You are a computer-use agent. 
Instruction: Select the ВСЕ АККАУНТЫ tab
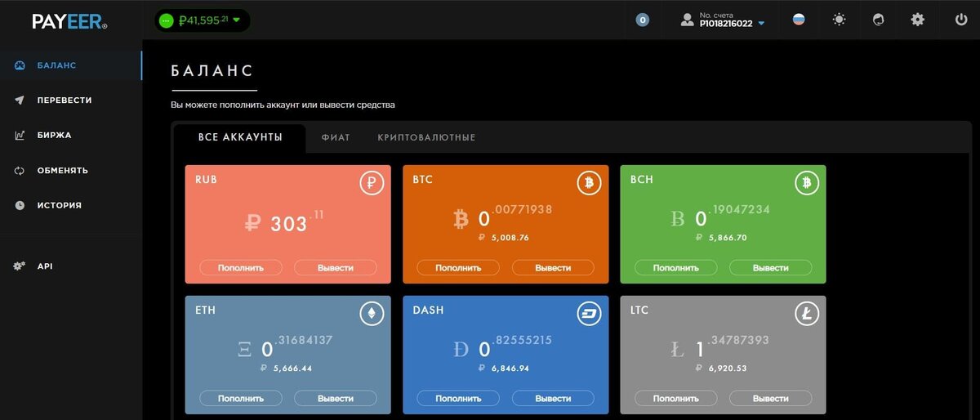240,137
